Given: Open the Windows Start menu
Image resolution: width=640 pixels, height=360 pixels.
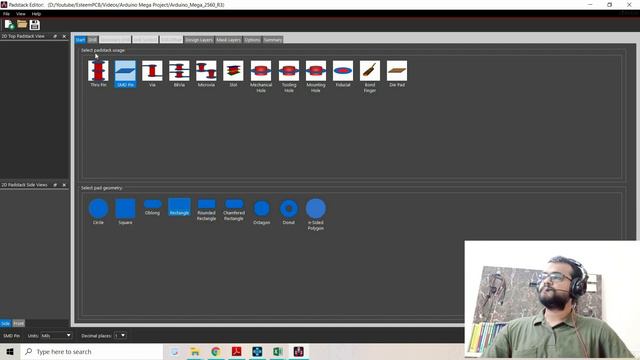Looking at the screenshot, I should pos(10,351).
